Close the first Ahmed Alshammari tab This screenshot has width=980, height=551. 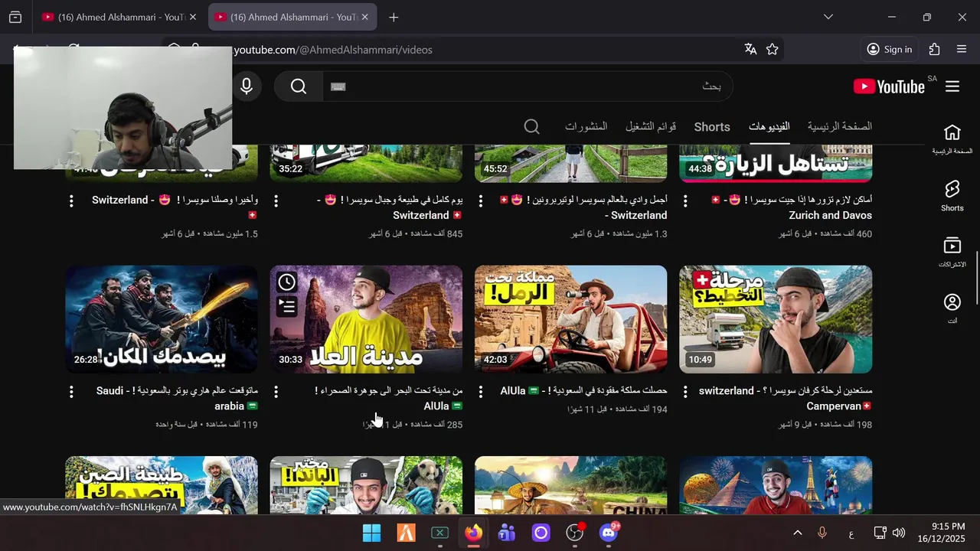coord(192,17)
